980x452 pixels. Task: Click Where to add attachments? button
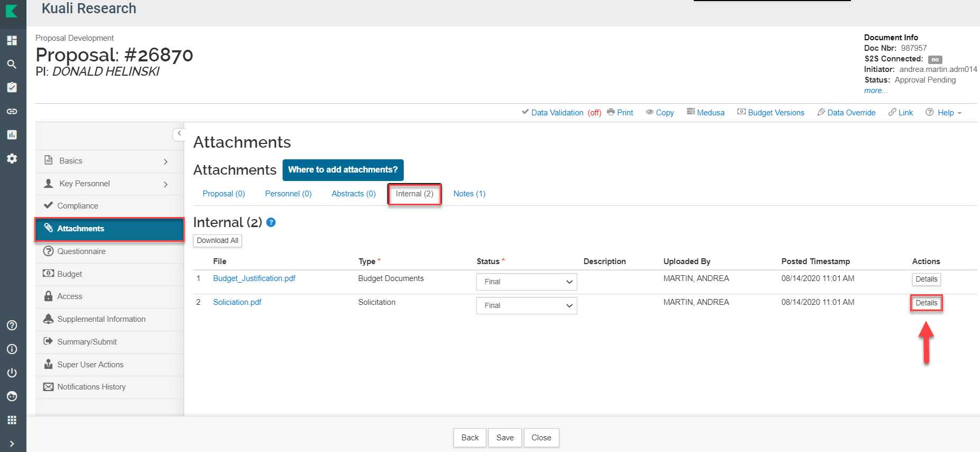click(343, 170)
